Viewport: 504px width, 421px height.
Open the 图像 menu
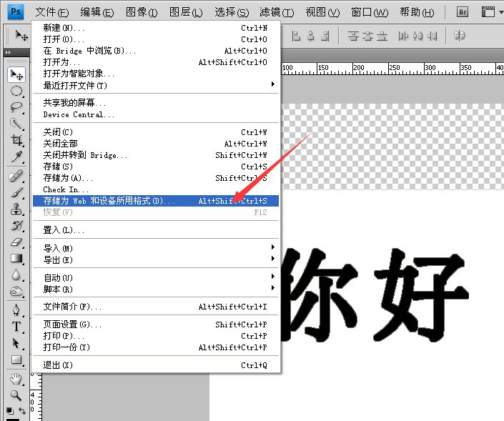pyautogui.click(x=142, y=12)
